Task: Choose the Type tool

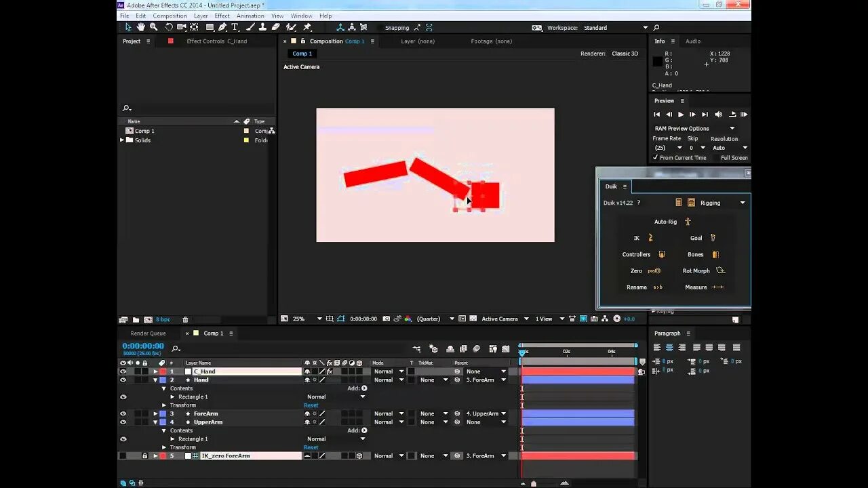Action: [x=235, y=28]
